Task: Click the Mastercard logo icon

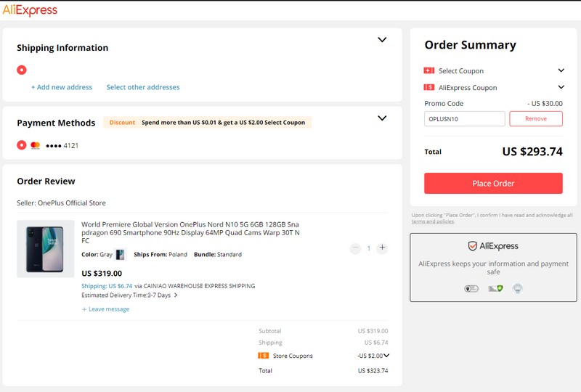Action: 35,145
